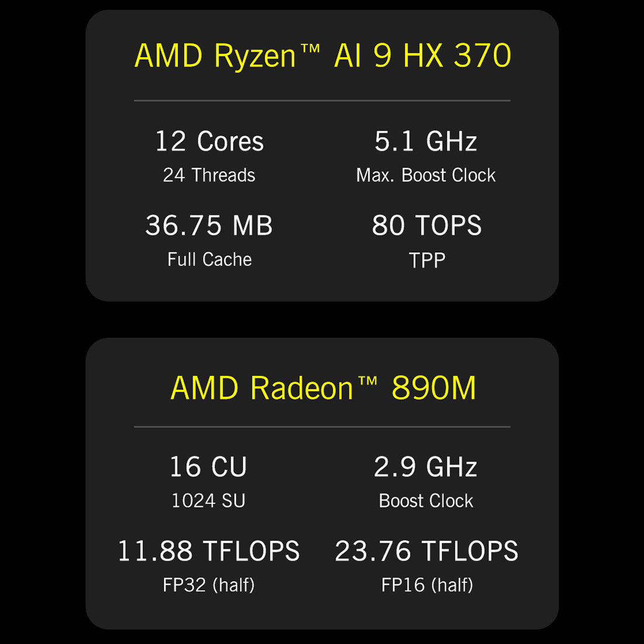This screenshot has height=644, width=644.
Task: Click the FP32 (half) label
Action: (x=208, y=585)
